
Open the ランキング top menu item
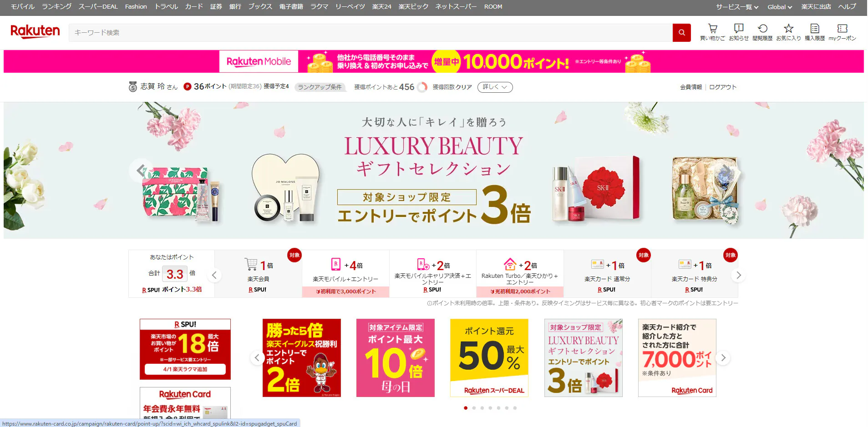[56, 6]
